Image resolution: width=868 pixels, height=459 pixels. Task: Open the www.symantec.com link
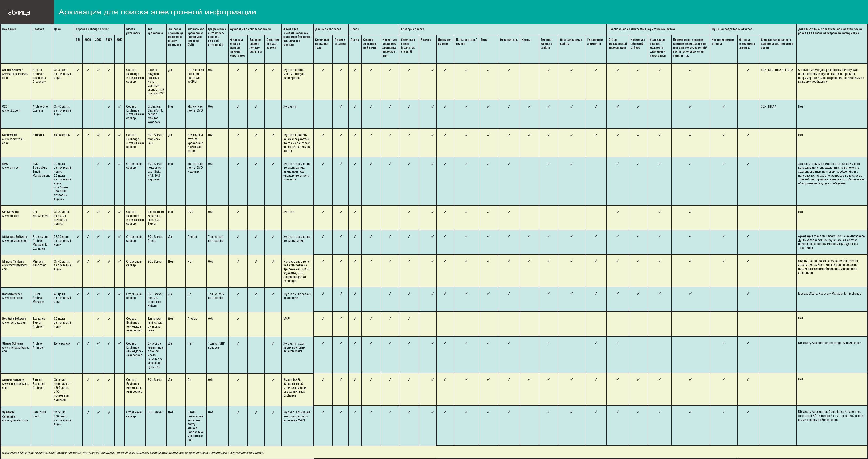15,420
